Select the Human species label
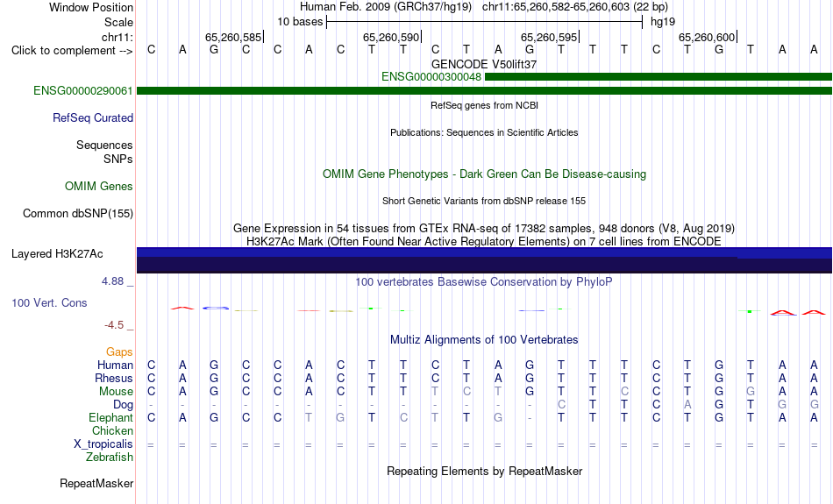This screenshot has width=833, height=504. click(x=115, y=365)
